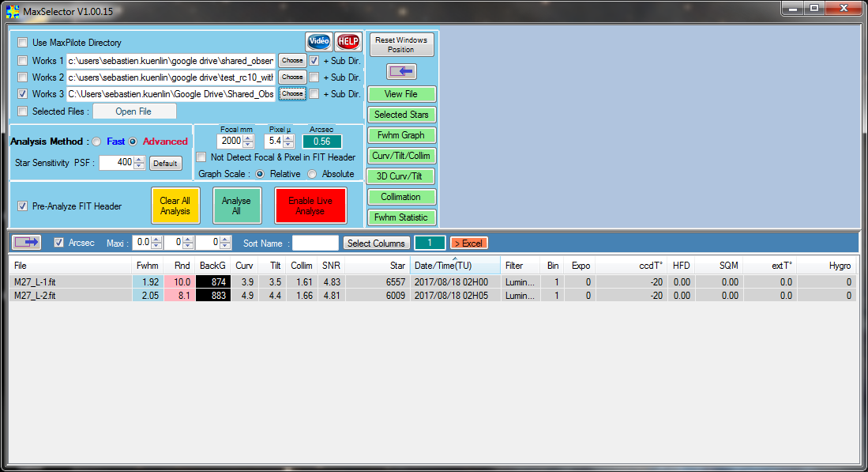868x472 pixels.
Task: Click the Choose button for Works 3
Action: pyautogui.click(x=292, y=93)
